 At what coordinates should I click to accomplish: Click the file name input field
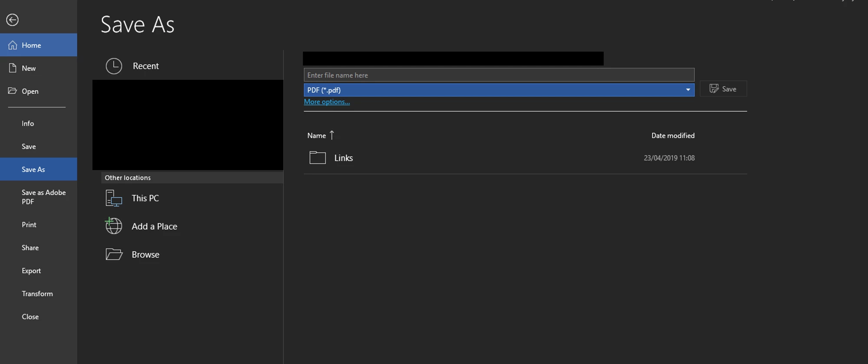(499, 75)
